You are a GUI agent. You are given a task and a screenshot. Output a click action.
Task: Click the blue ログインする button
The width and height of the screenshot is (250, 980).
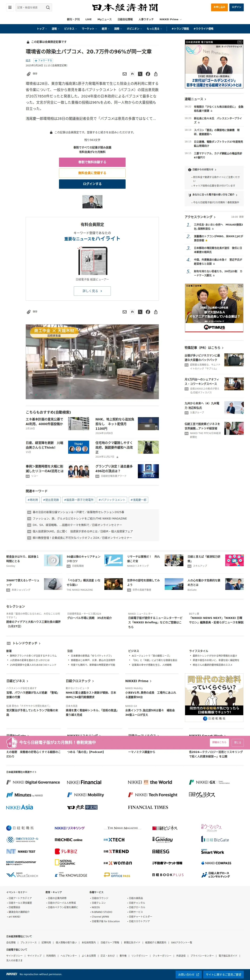pyautogui.click(x=92, y=184)
